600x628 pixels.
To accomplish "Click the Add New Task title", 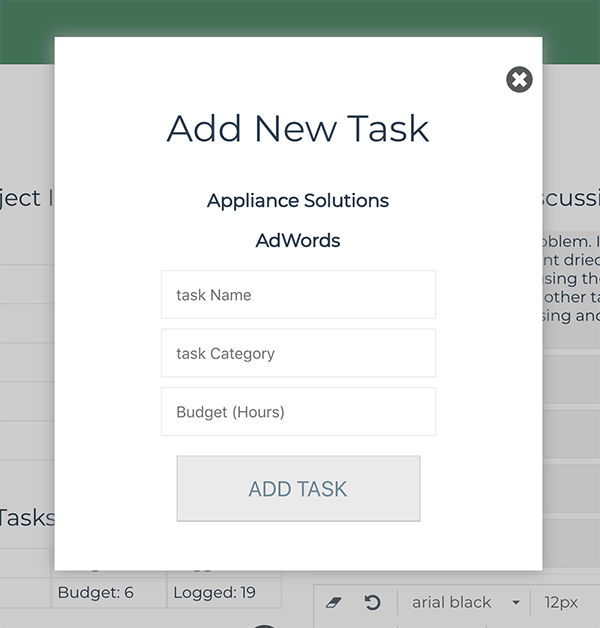I will click(x=298, y=129).
